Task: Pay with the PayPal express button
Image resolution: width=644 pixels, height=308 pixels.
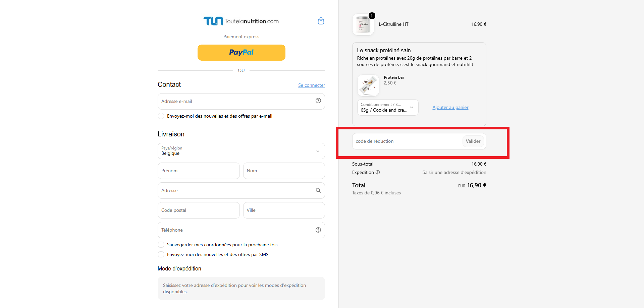Action: pos(241,53)
